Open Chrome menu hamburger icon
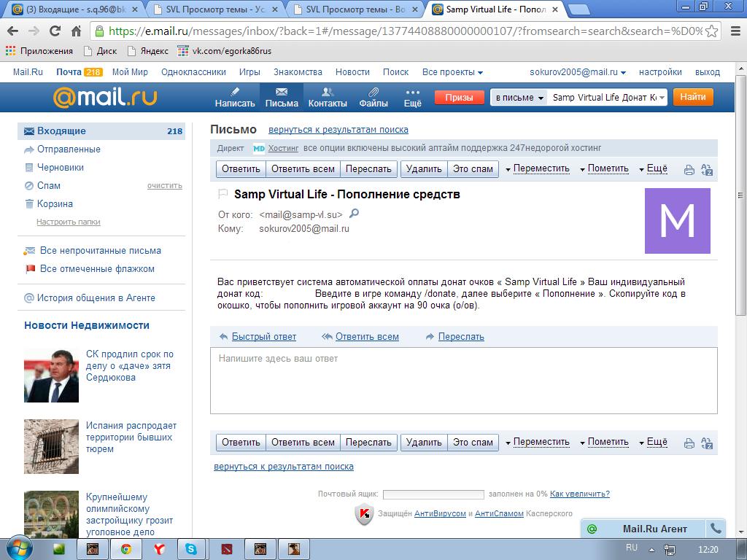The width and height of the screenshot is (747, 560). tap(735, 31)
